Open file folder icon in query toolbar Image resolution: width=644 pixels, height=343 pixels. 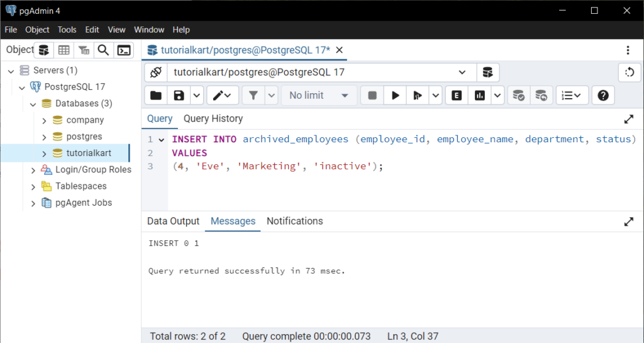[156, 96]
